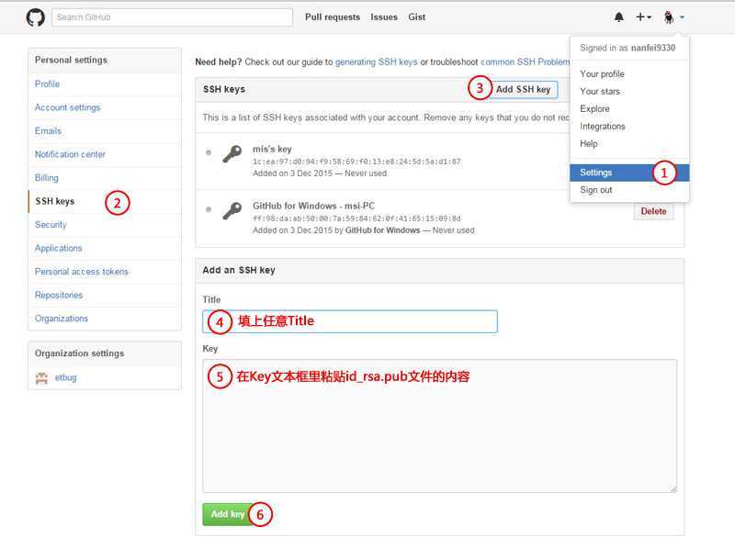
Task: Focus the Search GitHub field
Action: point(172,17)
